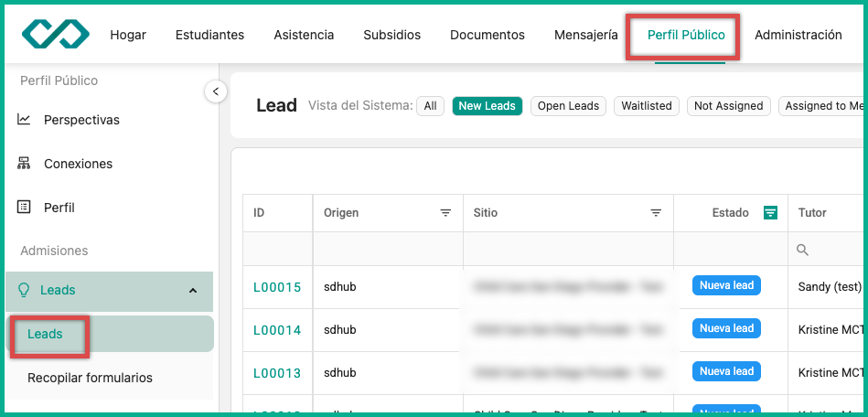Screen dimensions: 868x417
Task: Toggle the New Leads view filter
Action: point(488,106)
